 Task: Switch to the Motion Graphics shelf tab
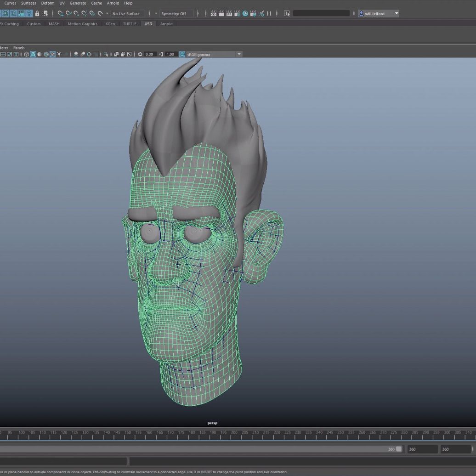pos(82,24)
